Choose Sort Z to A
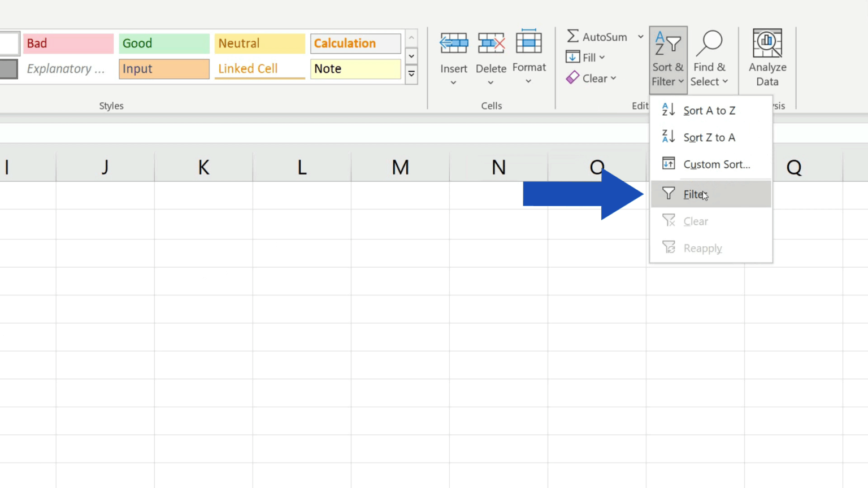The height and width of the screenshot is (488, 868). pyautogui.click(x=709, y=137)
